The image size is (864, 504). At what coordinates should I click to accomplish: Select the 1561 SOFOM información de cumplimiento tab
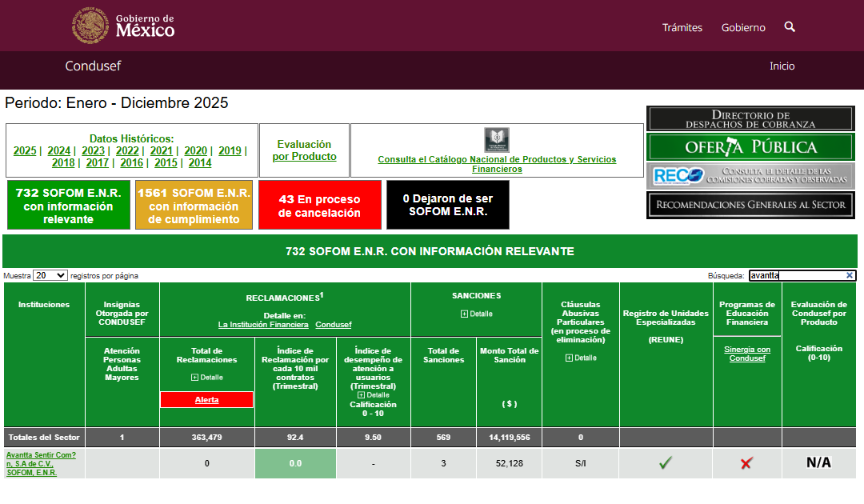194,205
